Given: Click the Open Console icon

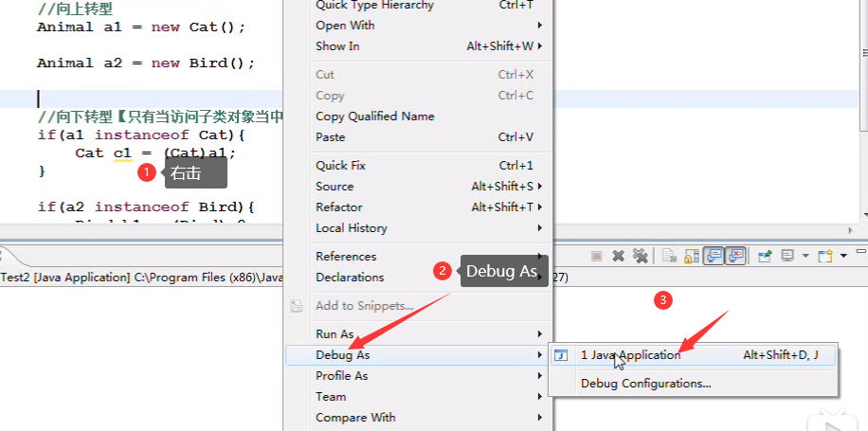Looking at the screenshot, I should tap(825, 256).
